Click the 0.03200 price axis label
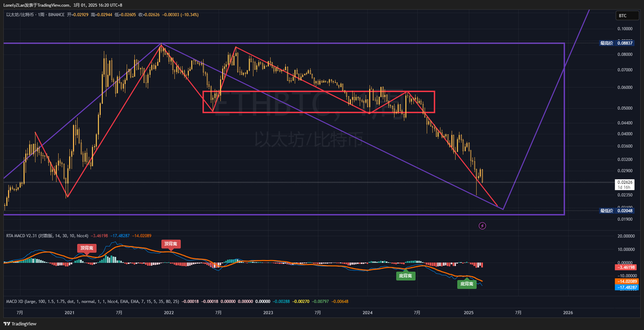 pyautogui.click(x=626, y=160)
